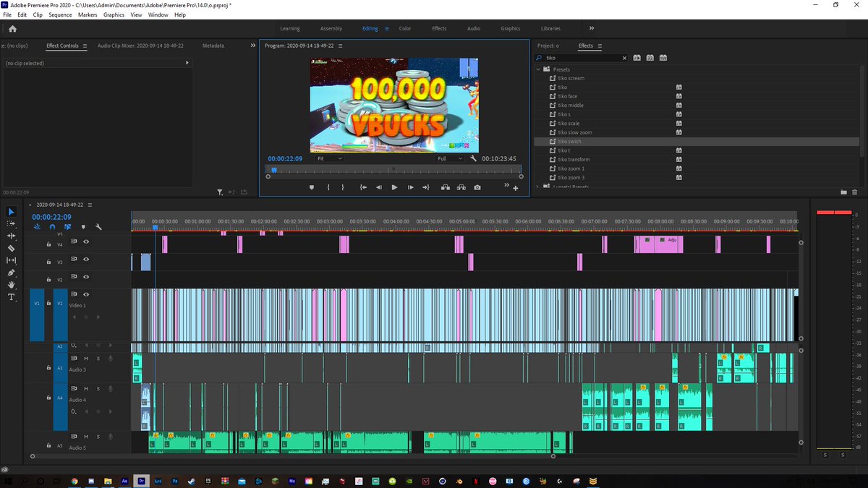Collapse the Presets folder
The width and height of the screenshot is (868, 488).
[x=539, y=69]
